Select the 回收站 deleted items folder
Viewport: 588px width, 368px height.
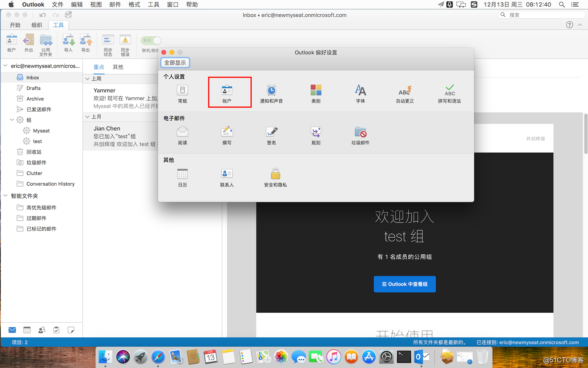coord(42,152)
